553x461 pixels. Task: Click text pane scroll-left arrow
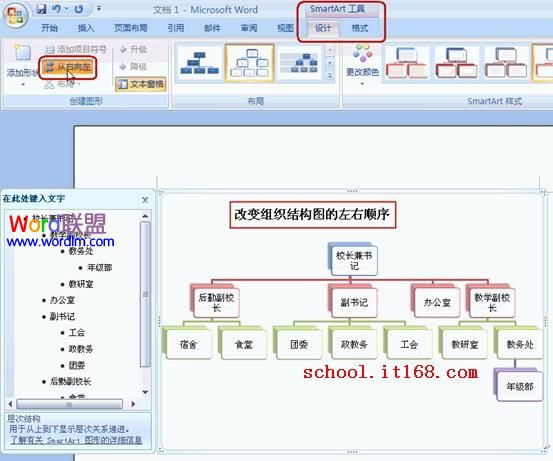click(10, 404)
